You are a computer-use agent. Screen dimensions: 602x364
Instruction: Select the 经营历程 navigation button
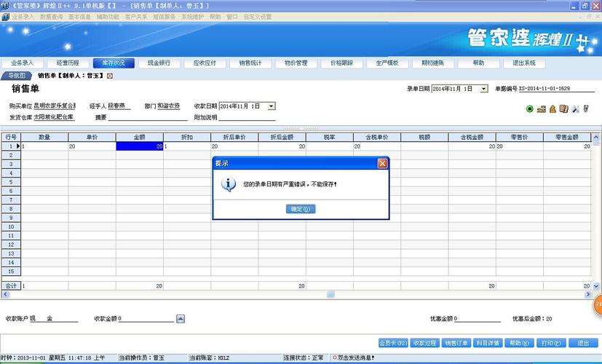click(x=68, y=63)
